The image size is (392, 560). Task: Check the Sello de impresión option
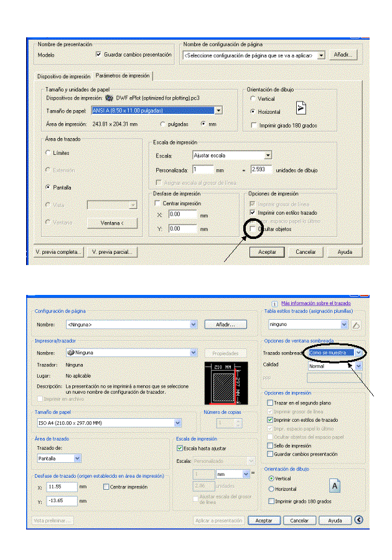coord(270,446)
